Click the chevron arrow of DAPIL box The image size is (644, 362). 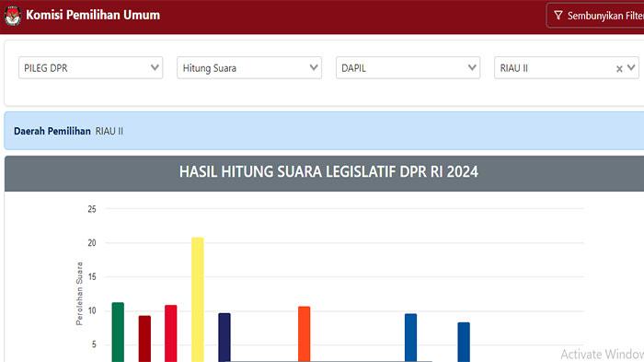coord(472,67)
